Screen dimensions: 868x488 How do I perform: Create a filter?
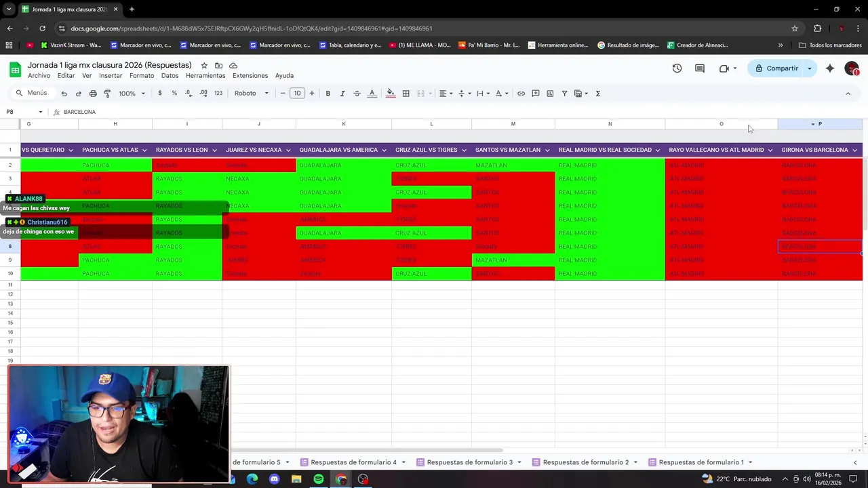[x=564, y=94]
